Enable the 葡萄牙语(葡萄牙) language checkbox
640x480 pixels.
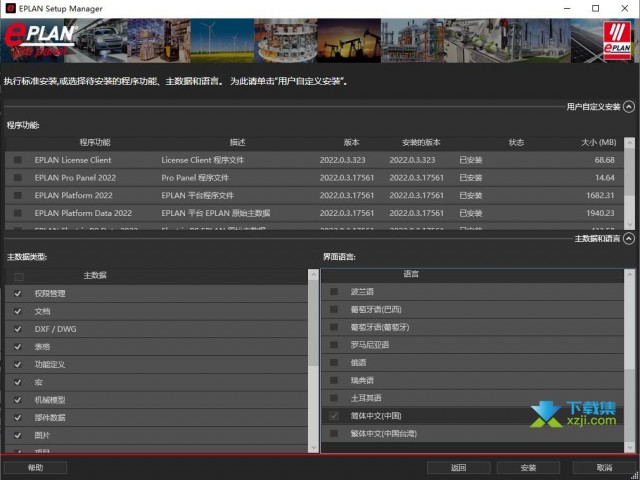334,327
